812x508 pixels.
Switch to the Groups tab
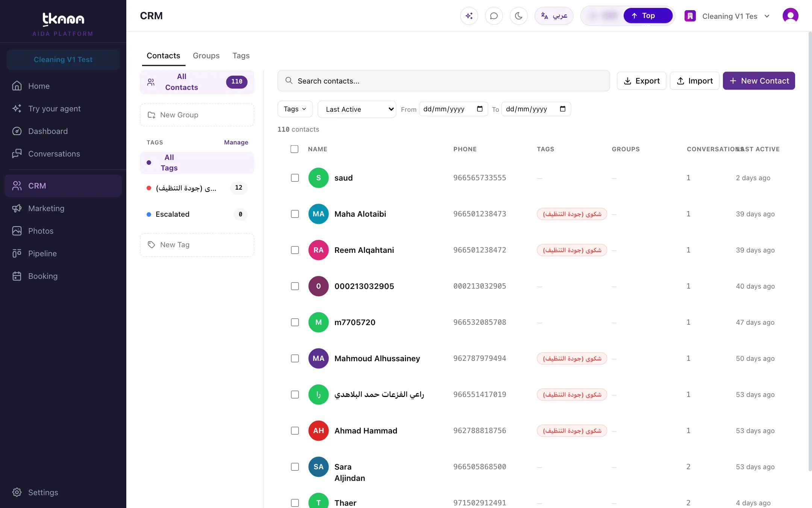(206, 56)
